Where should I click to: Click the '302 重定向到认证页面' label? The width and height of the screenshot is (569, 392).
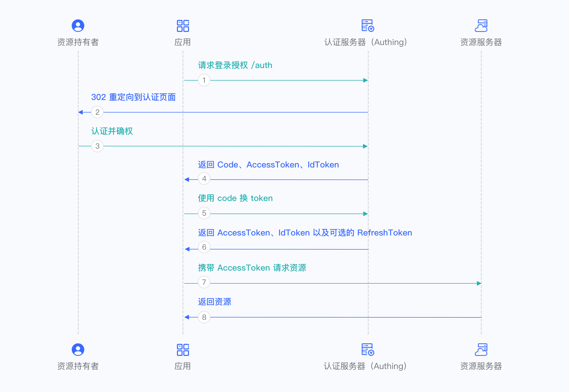[133, 97]
